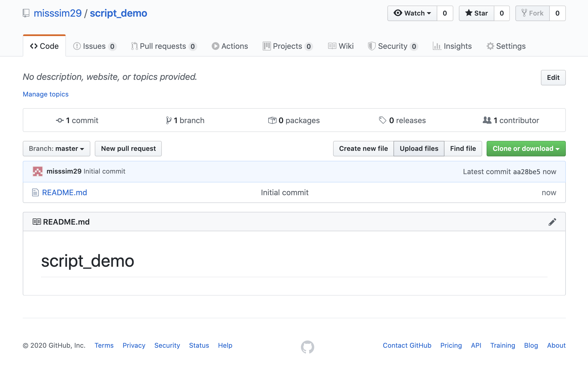Open the Watch notifications dropdown

click(x=412, y=13)
